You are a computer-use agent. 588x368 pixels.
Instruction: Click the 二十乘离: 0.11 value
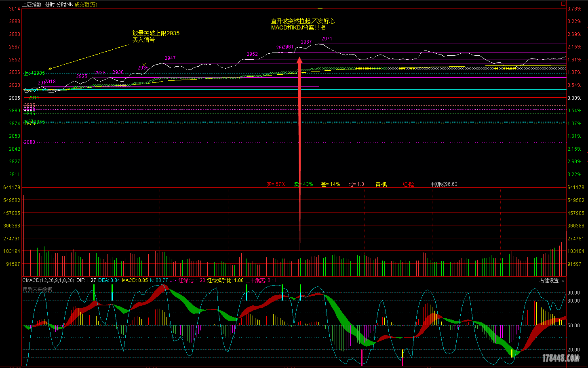261,280
